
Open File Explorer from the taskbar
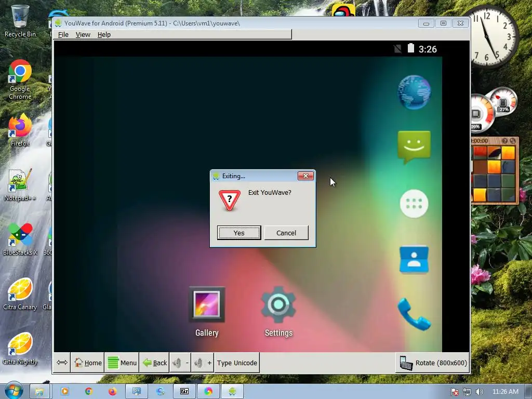(x=39, y=392)
